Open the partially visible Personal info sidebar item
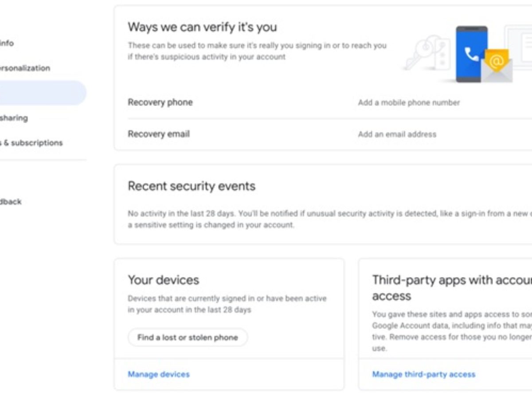532x399 pixels. [x=7, y=43]
